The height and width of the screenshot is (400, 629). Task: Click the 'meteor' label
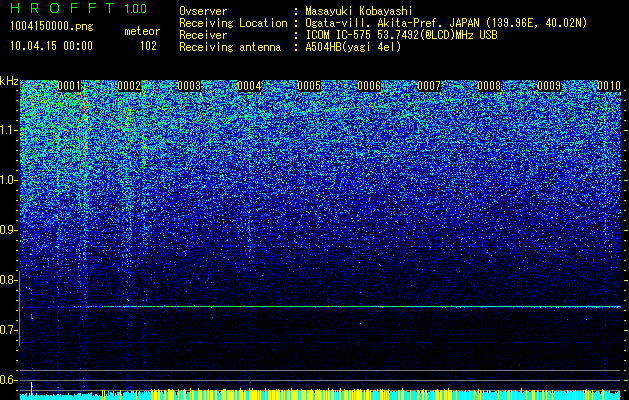pos(142,31)
